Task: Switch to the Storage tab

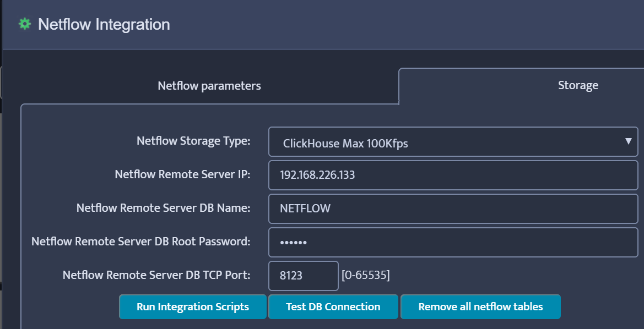Action: click(578, 85)
